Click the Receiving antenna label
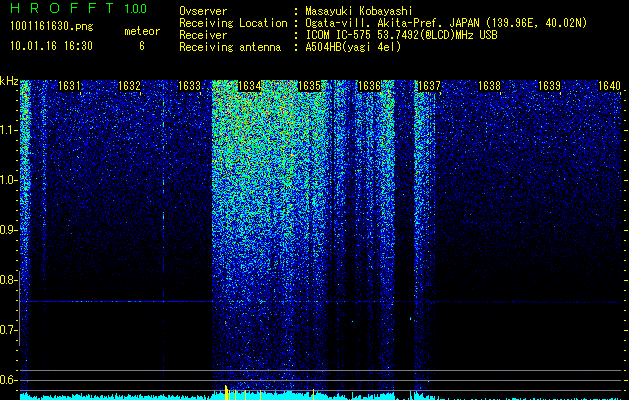 [230, 47]
